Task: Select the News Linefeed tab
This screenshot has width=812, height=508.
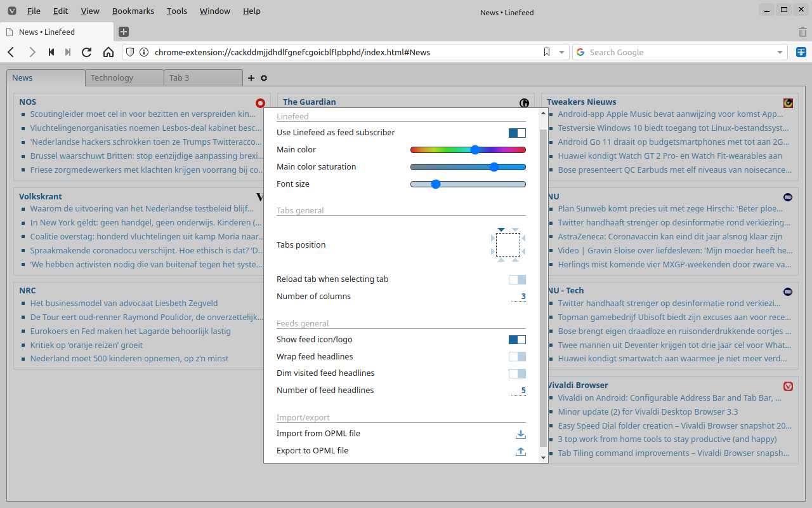Action: [46, 77]
